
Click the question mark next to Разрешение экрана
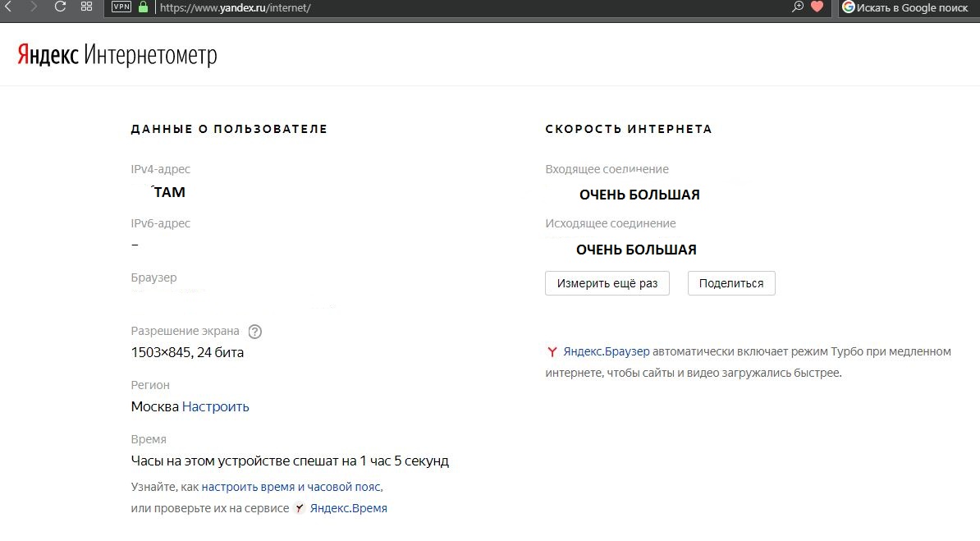point(255,332)
